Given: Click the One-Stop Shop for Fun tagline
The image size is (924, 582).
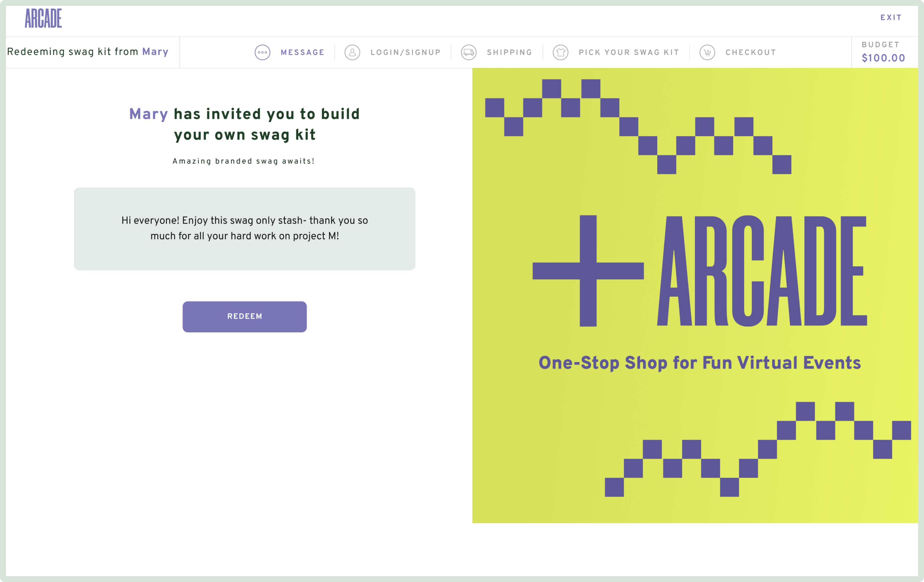Looking at the screenshot, I should [x=700, y=363].
